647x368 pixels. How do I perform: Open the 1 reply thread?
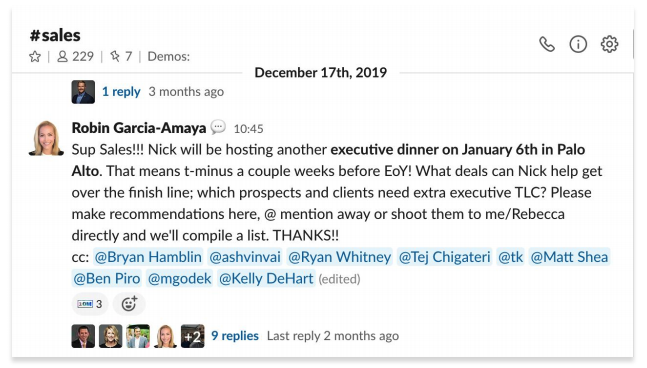click(121, 92)
